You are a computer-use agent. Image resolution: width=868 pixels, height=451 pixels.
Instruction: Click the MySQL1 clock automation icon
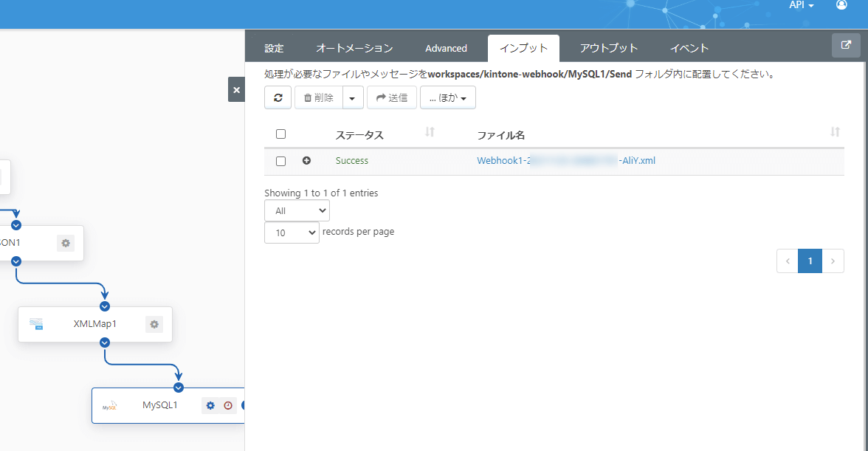(228, 405)
